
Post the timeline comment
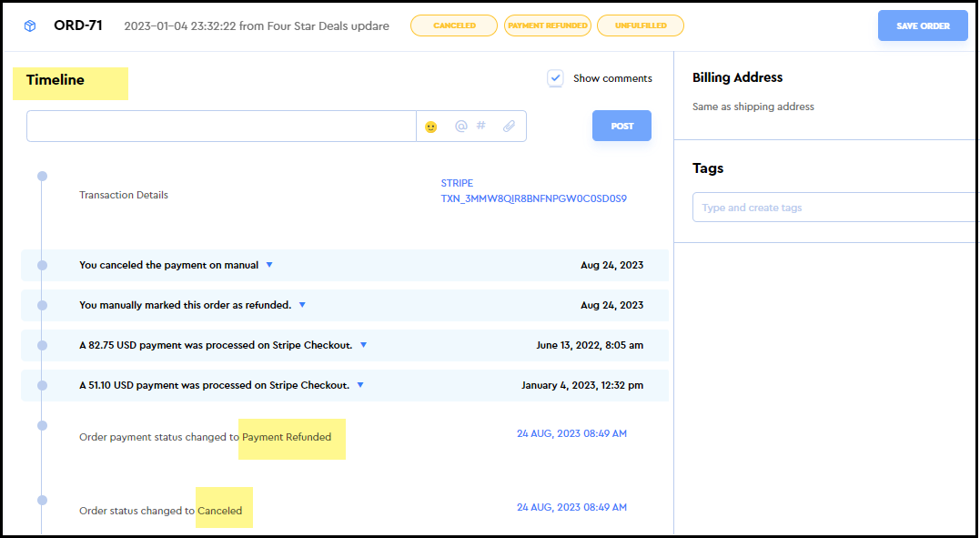[x=621, y=127]
